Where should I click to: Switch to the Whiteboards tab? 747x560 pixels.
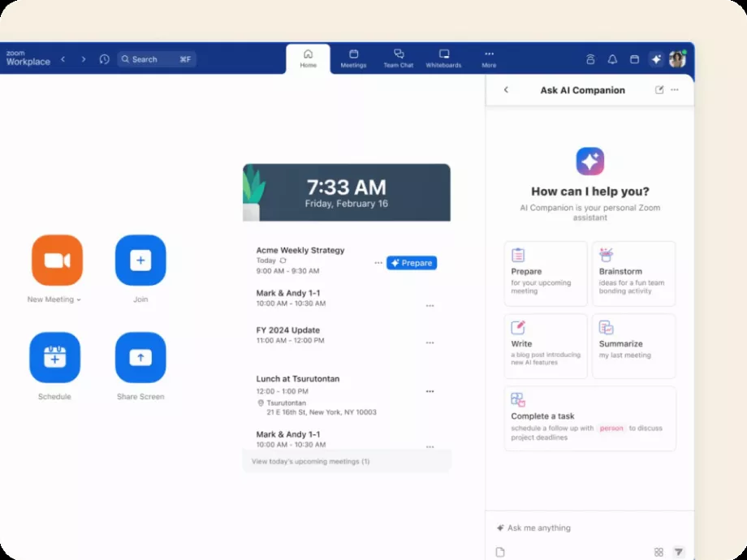pyautogui.click(x=443, y=59)
